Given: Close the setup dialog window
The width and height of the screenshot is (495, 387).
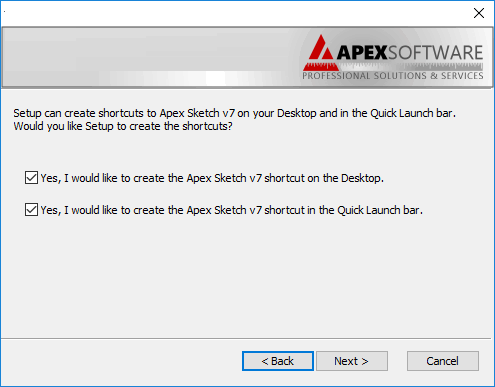Looking at the screenshot, I should coord(479,13).
